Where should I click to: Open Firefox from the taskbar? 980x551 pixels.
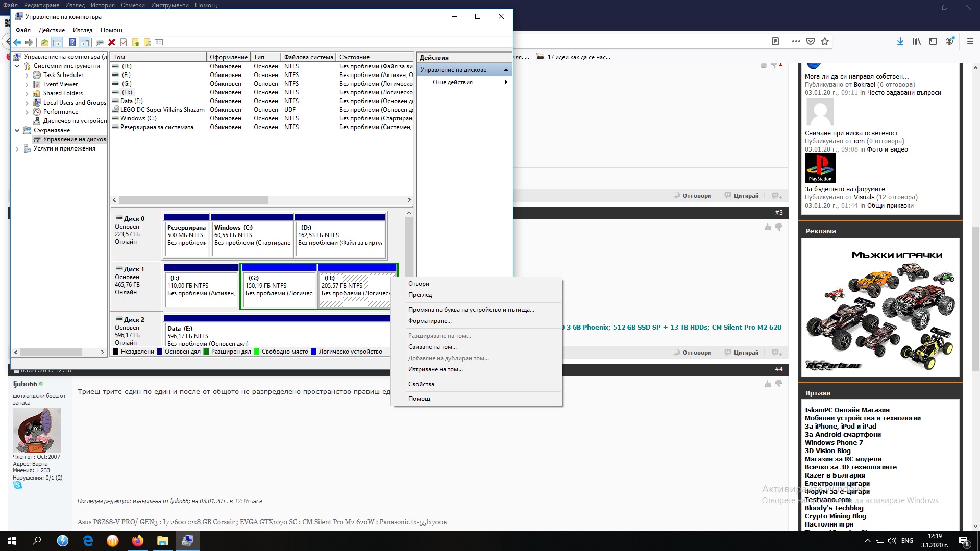click(138, 541)
